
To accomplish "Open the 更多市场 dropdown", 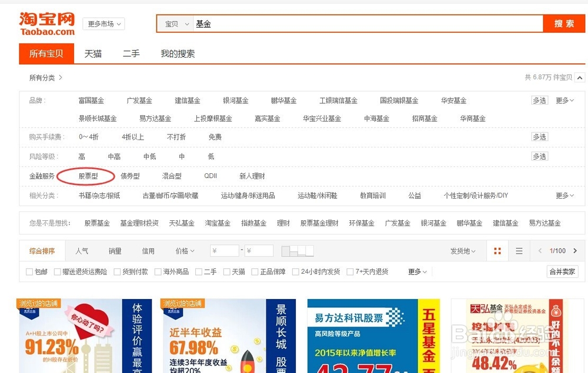I will (104, 24).
